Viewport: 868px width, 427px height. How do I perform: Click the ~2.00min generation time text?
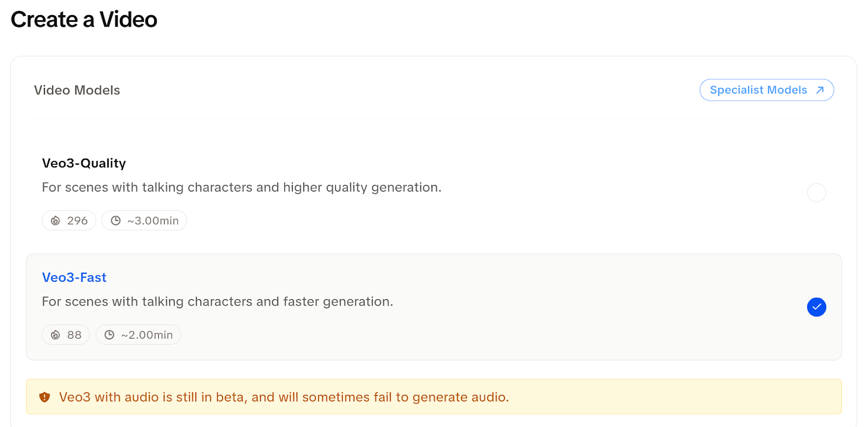[x=147, y=335]
